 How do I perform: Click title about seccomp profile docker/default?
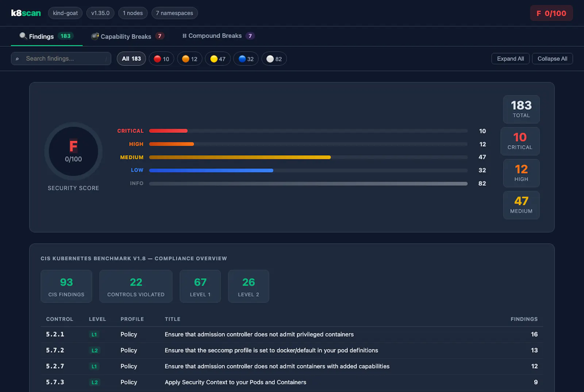[x=271, y=350]
